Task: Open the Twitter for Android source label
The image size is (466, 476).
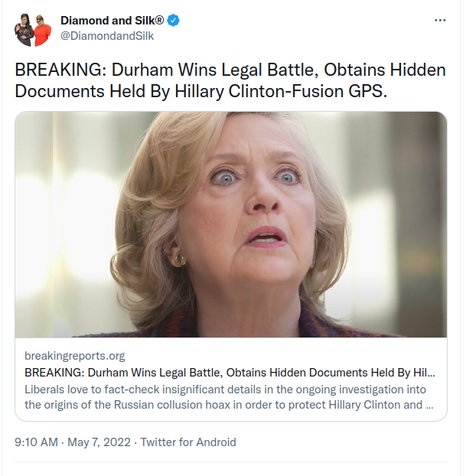Action: [188, 442]
